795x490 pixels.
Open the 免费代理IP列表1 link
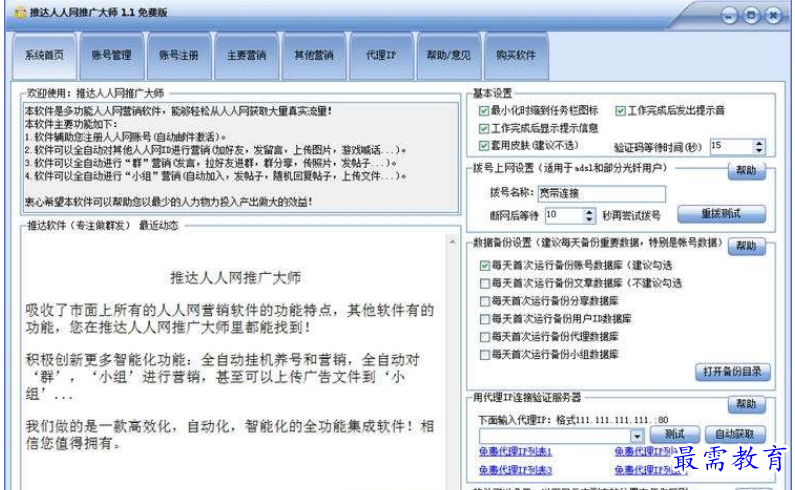[515, 451]
